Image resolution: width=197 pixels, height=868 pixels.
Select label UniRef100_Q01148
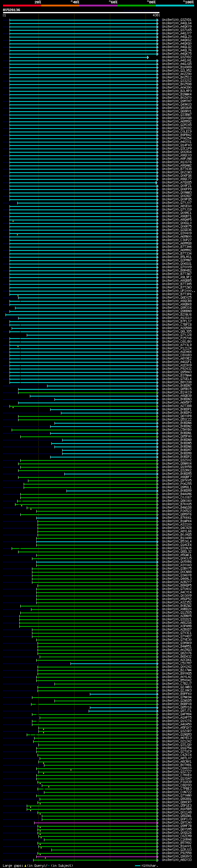click(176, 812)
